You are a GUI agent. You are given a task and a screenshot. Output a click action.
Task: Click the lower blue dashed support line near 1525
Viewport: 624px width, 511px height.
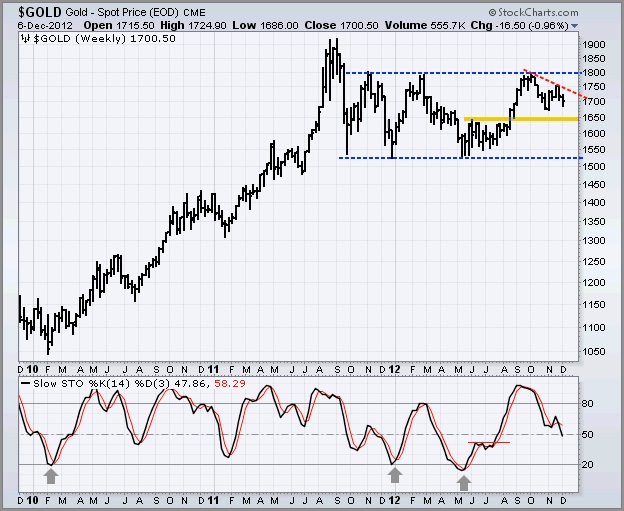(x=458, y=158)
